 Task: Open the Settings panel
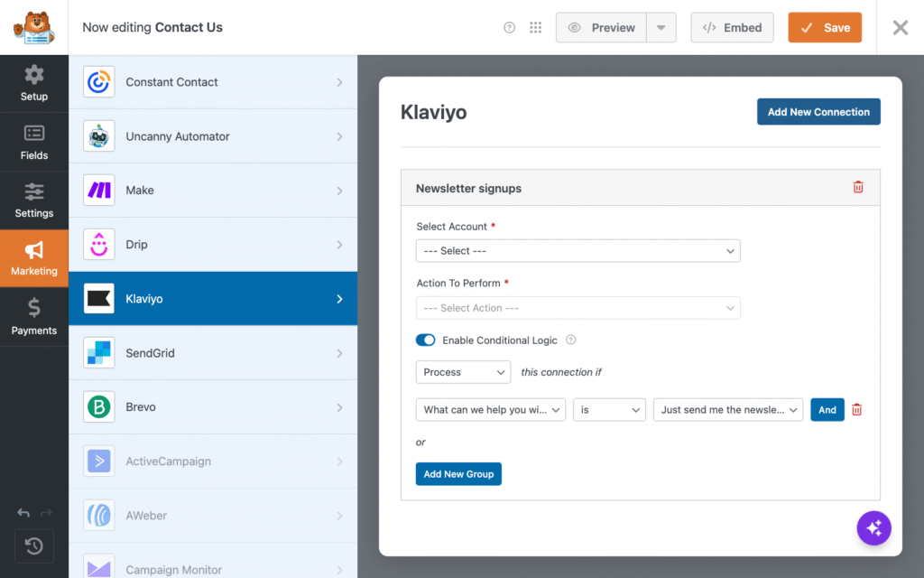(x=34, y=200)
